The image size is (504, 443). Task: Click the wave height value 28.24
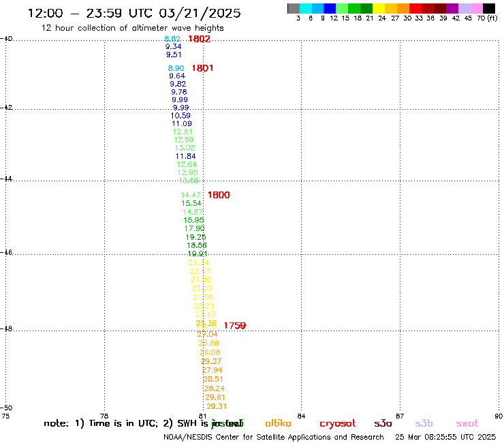(215, 388)
